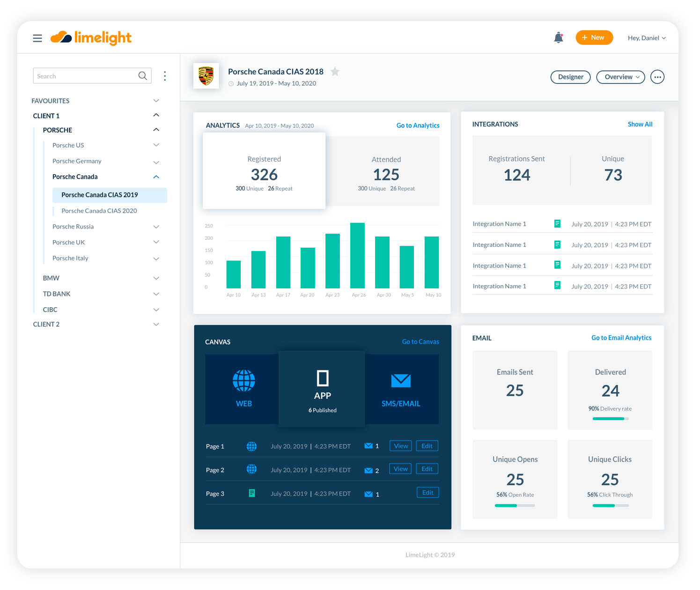Switch to the Attended analytics card
The height and width of the screenshot is (590, 700).
386,172
